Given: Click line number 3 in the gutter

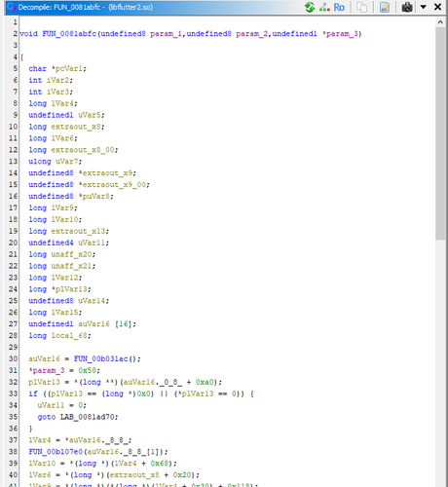Looking at the screenshot, I should coord(15,45).
